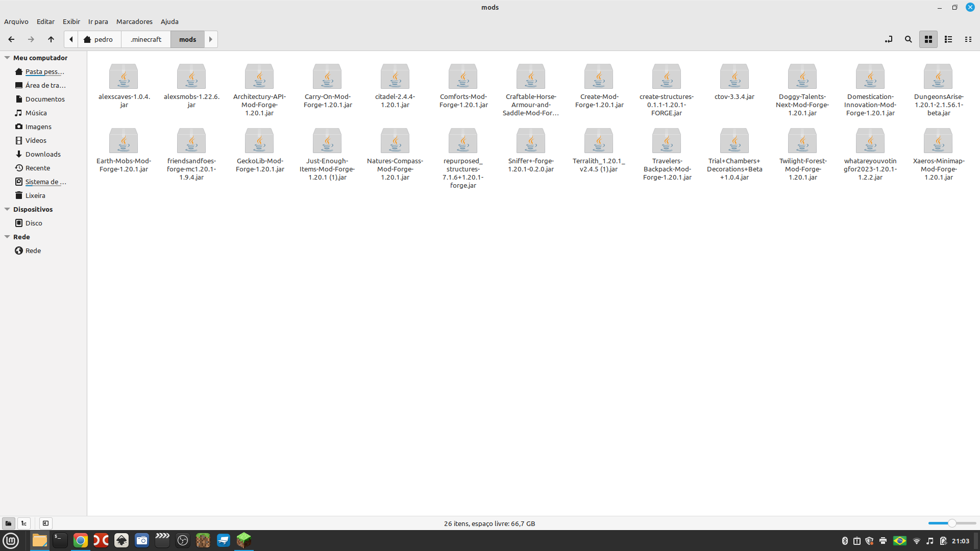Expand the forward history with the right chevron

[x=210, y=39]
